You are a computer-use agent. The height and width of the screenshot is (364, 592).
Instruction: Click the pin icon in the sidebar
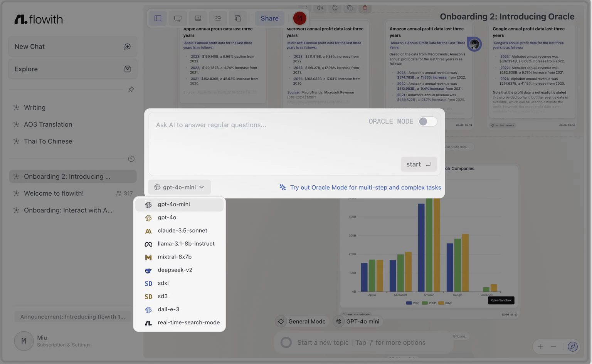tap(131, 89)
